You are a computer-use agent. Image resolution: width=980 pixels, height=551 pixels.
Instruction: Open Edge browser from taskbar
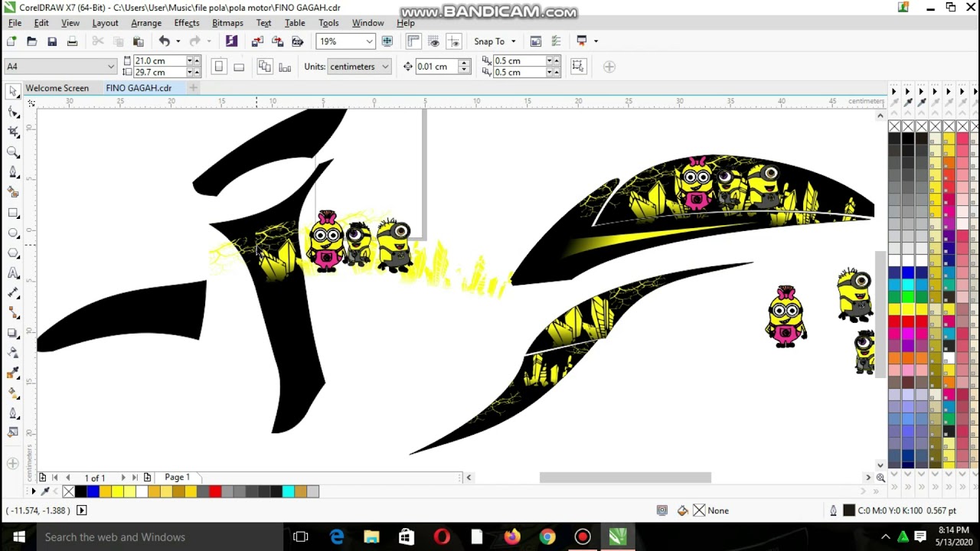pos(337,537)
